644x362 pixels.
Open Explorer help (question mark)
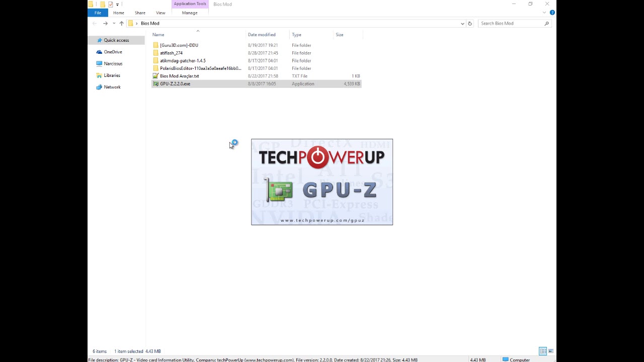click(x=552, y=13)
